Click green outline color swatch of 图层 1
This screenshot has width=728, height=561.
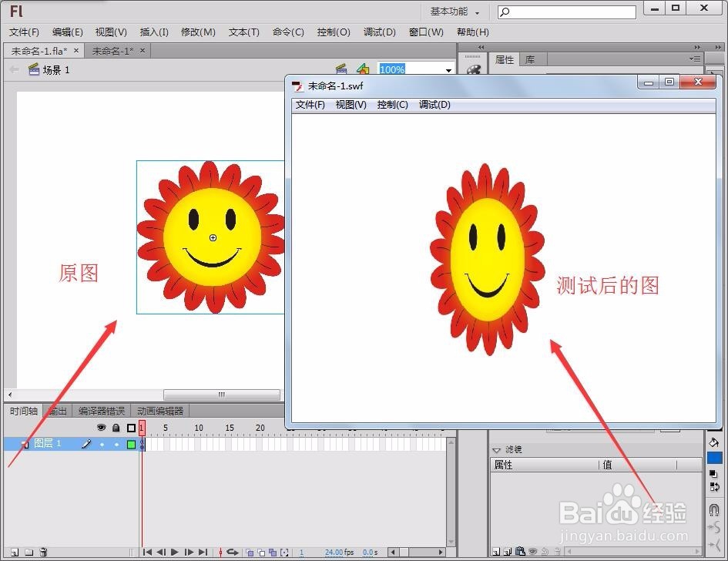coord(132,445)
